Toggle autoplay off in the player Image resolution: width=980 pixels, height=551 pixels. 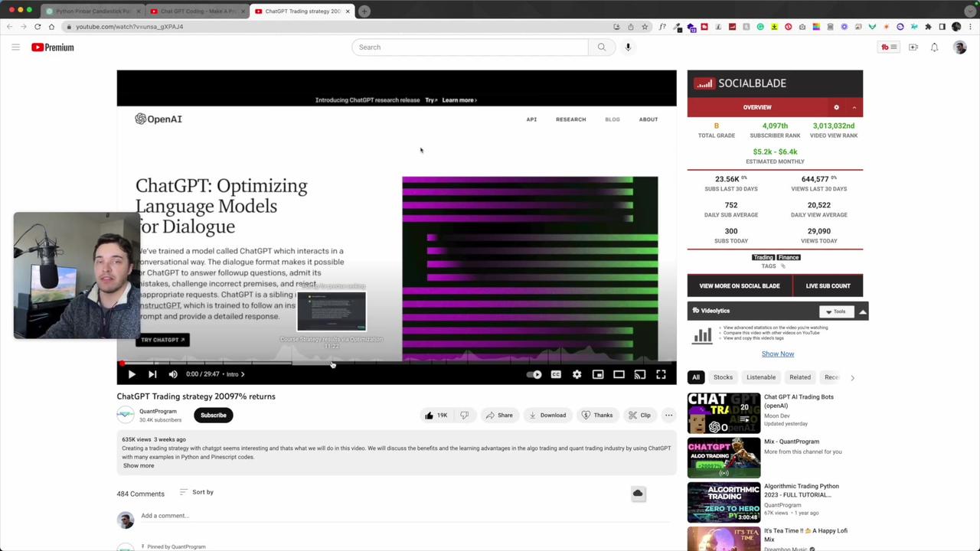[x=534, y=374]
